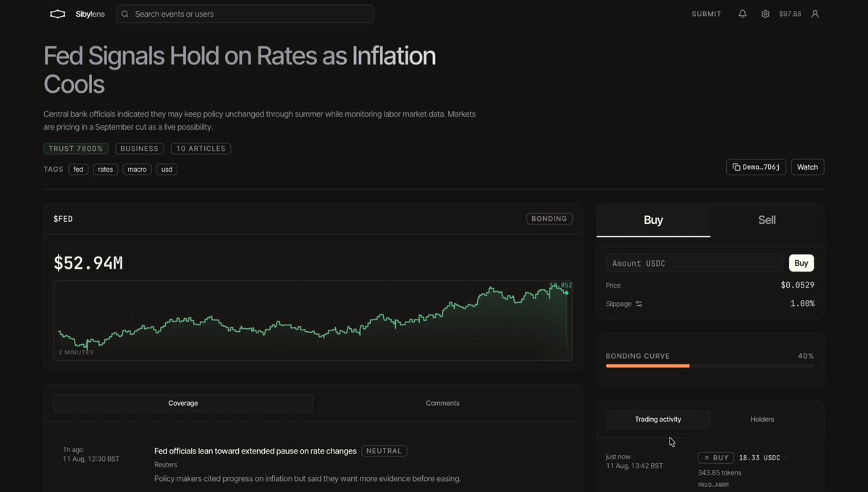Switch to the Sell tab
The height and width of the screenshot is (492, 868).
(767, 220)
